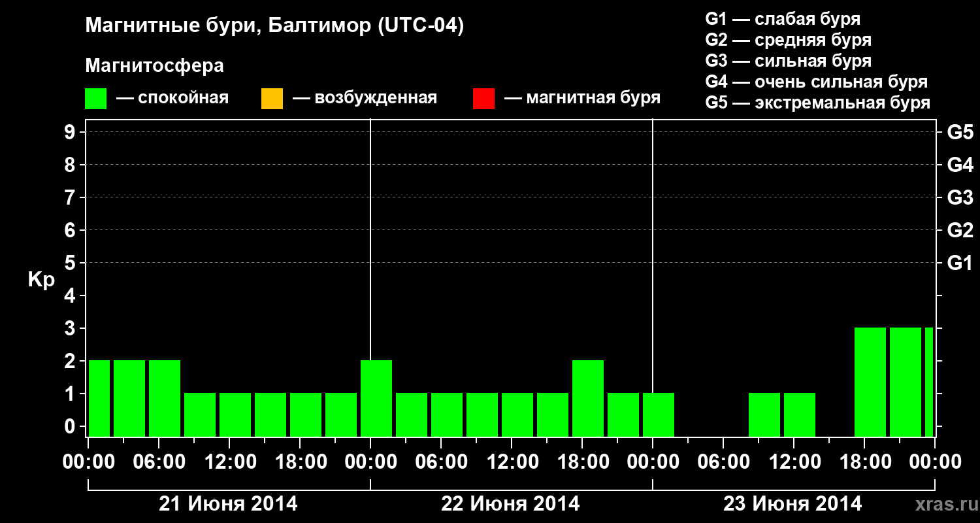The image size is (980, 523).
Task: Click the Kp 2 bar crossing midnight into 22 Июня
Action: (x=376, y=398)
